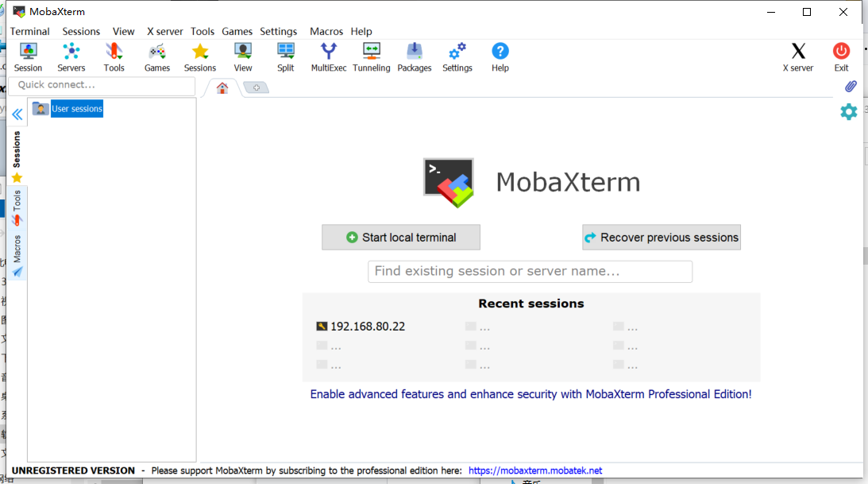Click the MobaXterm title bar icon
The image size is (868, 484).
[x=19, y=12]
